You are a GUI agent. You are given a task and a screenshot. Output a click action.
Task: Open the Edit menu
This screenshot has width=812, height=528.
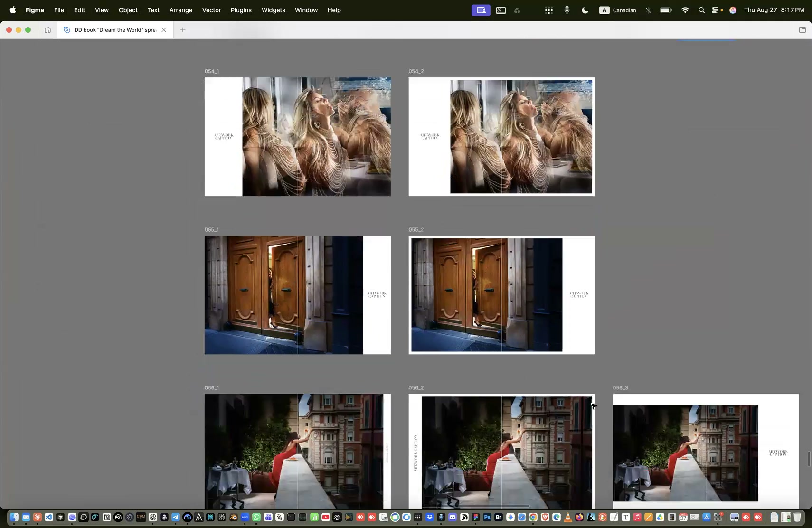click(x=79, y=10)
